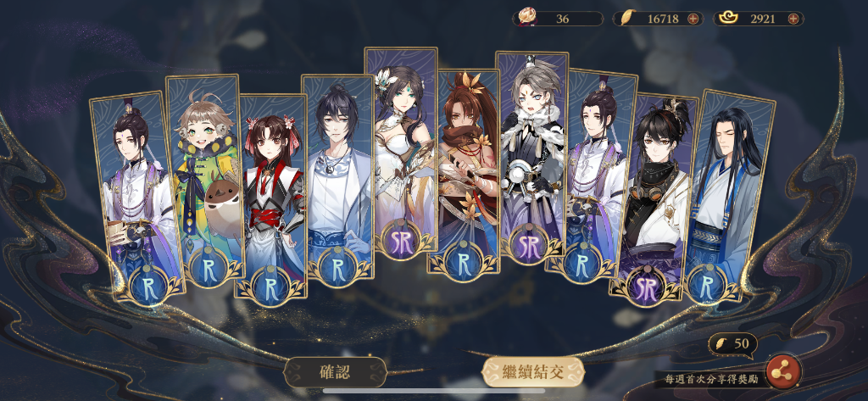The height and width of the screenshot is (401, 868).
Task: Tap the ticket currency icon showing 36
Action: 524,18
